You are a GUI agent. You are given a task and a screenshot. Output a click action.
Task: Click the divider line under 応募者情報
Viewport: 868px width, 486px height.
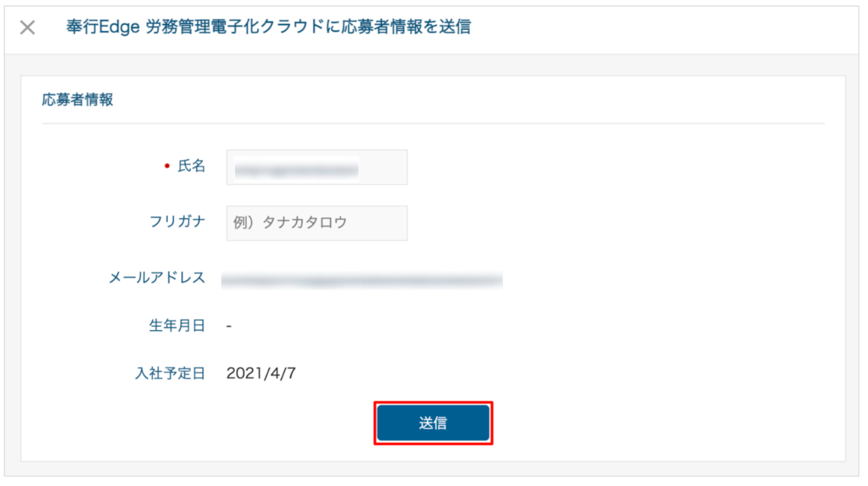point(433,124)
